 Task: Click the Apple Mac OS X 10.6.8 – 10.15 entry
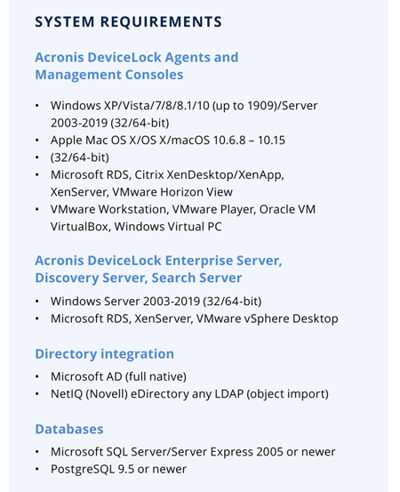point(168,140)
